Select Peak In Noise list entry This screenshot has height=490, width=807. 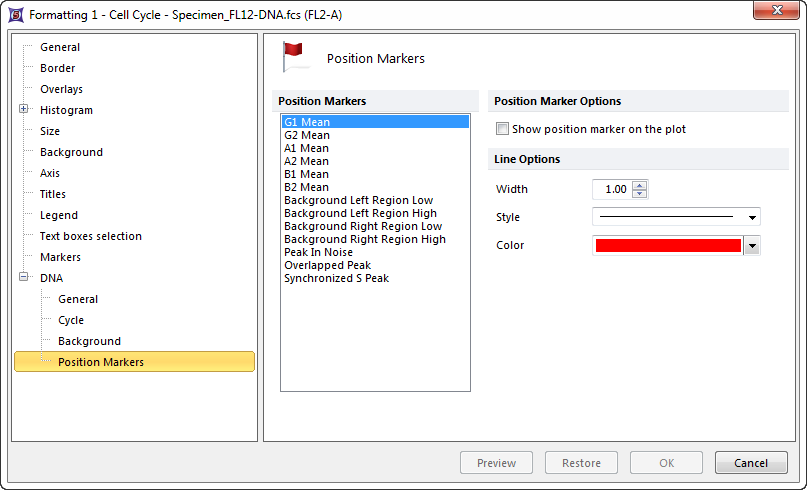[318, 252]
